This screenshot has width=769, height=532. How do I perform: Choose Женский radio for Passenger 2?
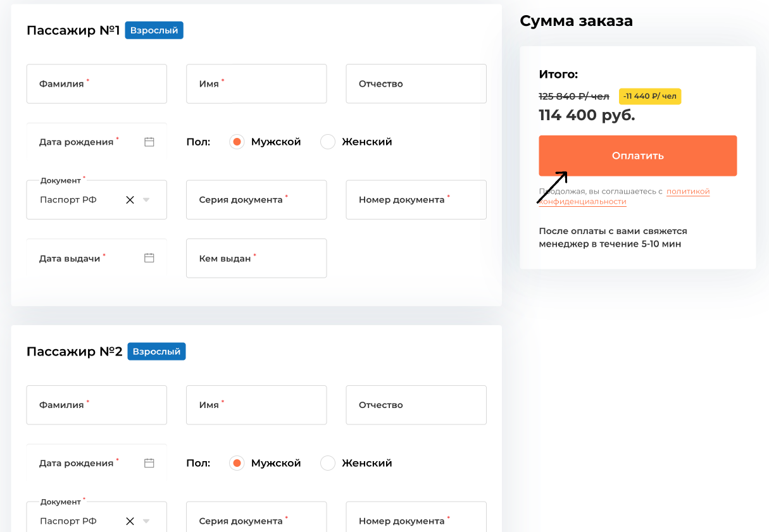(328, 463)
